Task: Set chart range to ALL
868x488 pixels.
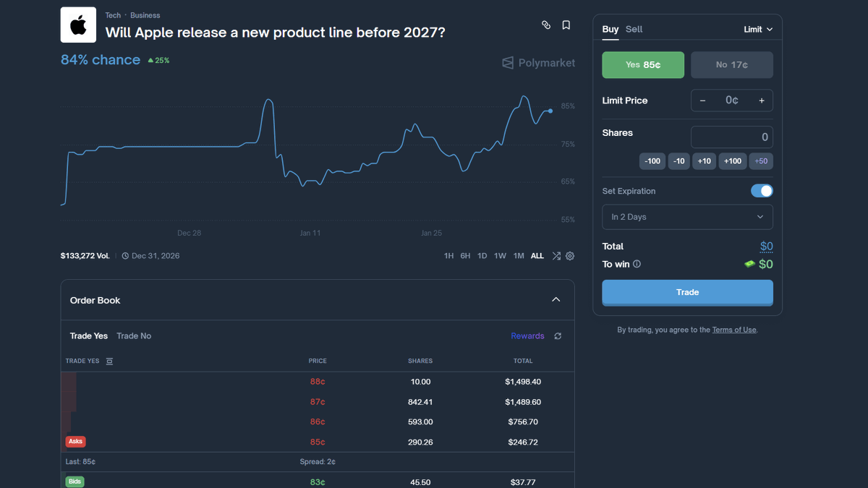Action: pyautogui.click(x=537, y=256)
